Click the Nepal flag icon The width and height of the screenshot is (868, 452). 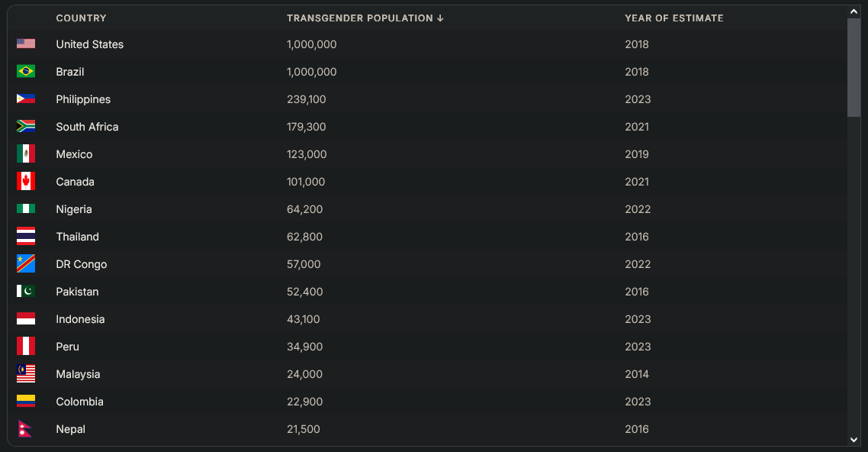[25, 429]
